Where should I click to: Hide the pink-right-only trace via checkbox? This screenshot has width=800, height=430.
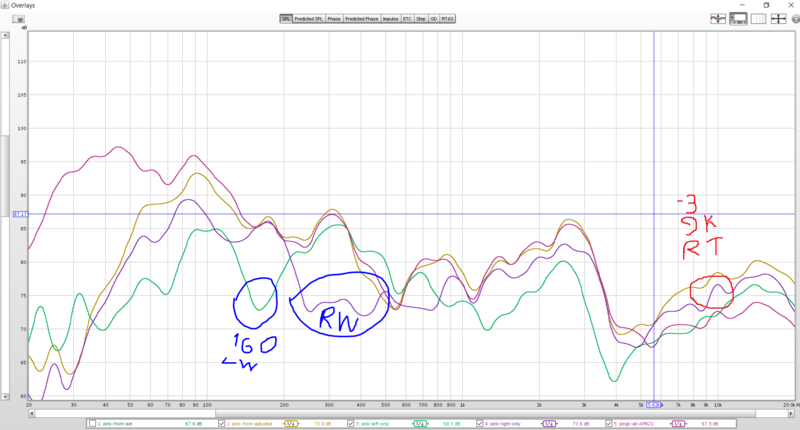pos(480,423)
